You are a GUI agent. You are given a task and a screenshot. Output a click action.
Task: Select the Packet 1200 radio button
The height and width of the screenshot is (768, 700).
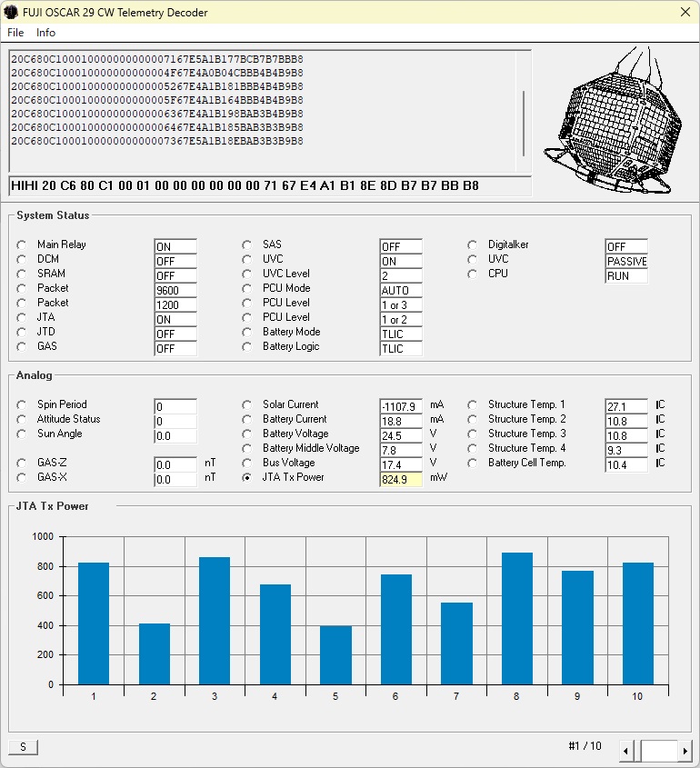[22, 304]
